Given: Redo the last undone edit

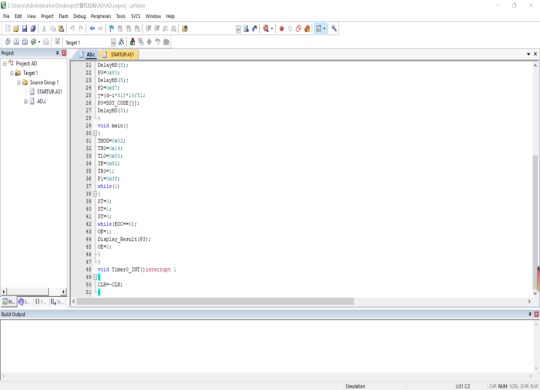Looking at the screenshot, I should 81,29.
